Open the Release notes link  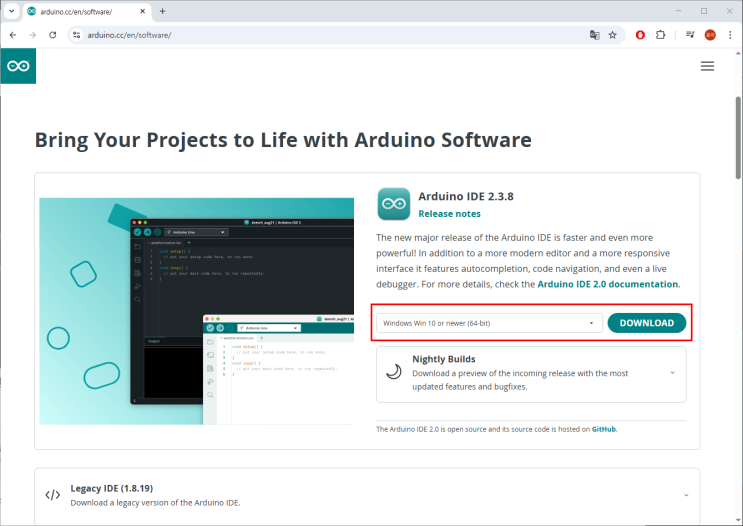pyautogui.click(x=449, y=214)
